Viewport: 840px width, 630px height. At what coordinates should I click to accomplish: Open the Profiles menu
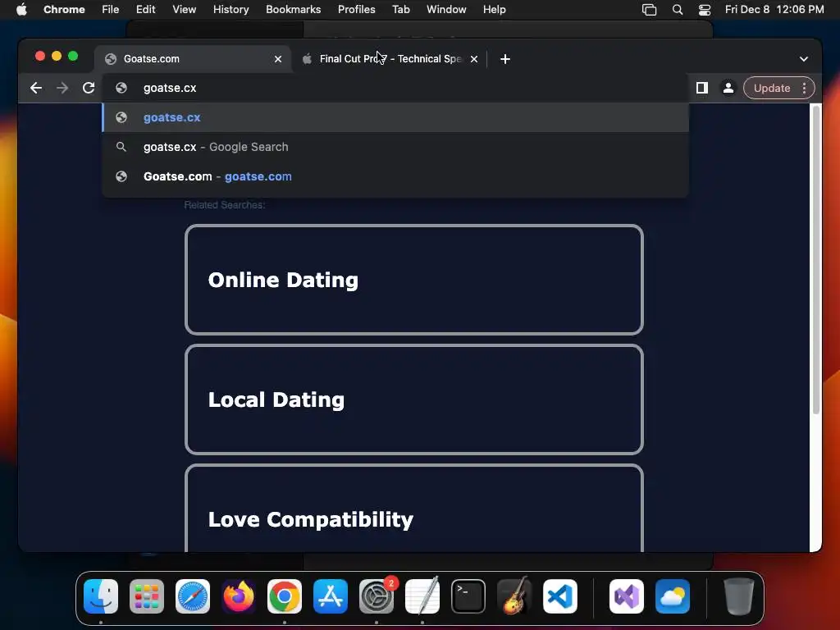coord(356,9)
